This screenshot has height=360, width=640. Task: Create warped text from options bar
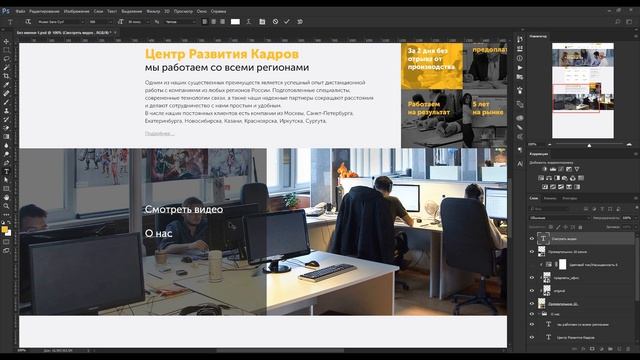[248, 22]
